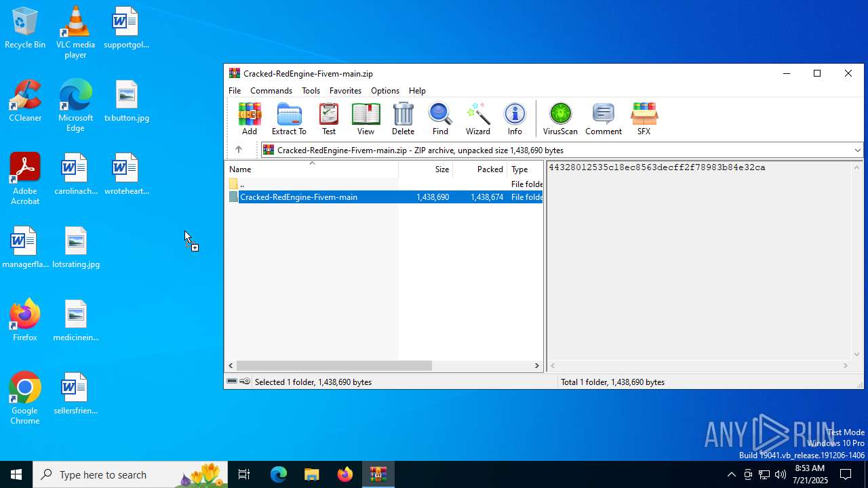Click the archive comment hash text
This screenshot has width=868, height=488.
(x=656, y=167)
